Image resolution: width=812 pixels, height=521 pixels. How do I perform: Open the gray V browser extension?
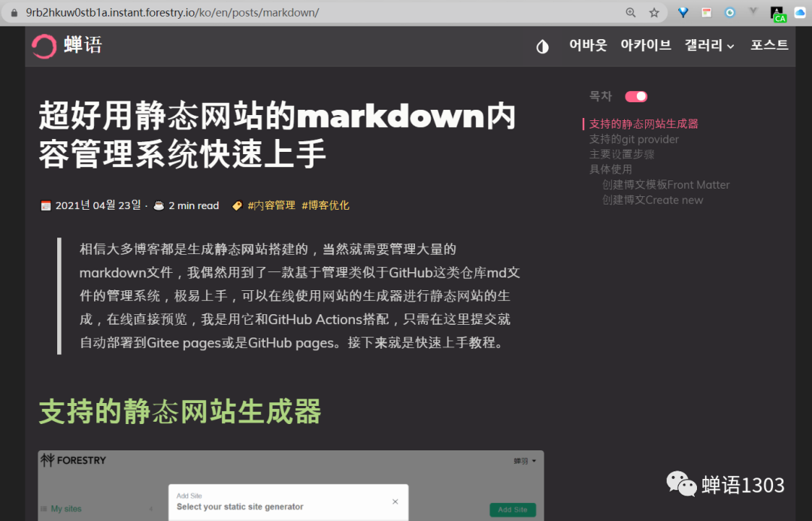[753, 11]
